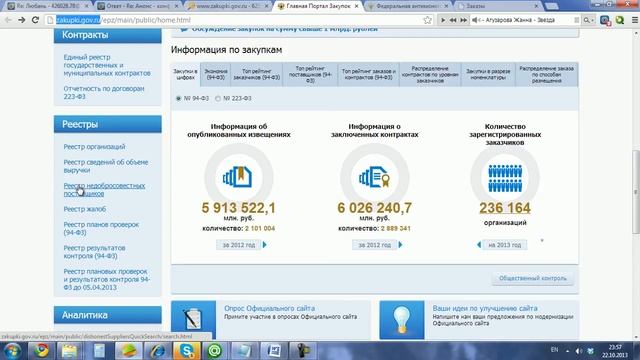
Task: Click the speaker icon in the music bar
Action: 475,20
